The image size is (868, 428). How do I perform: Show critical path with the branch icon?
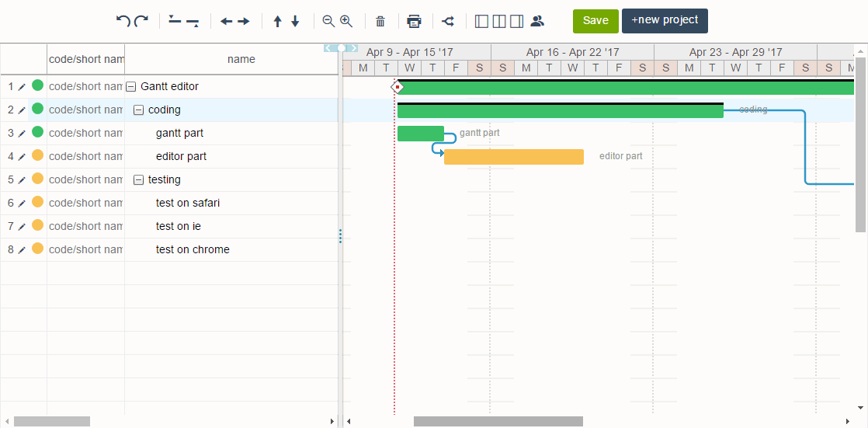[x=448, y=22]
